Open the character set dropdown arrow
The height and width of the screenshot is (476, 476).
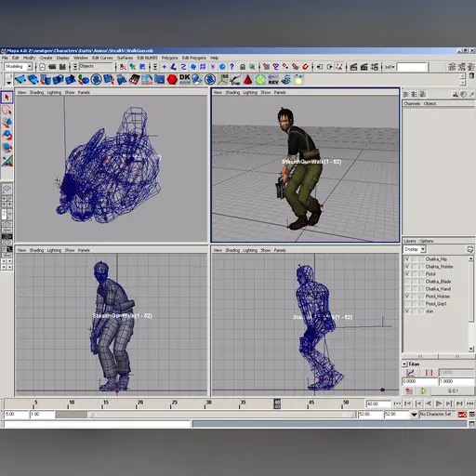[414, 415]
